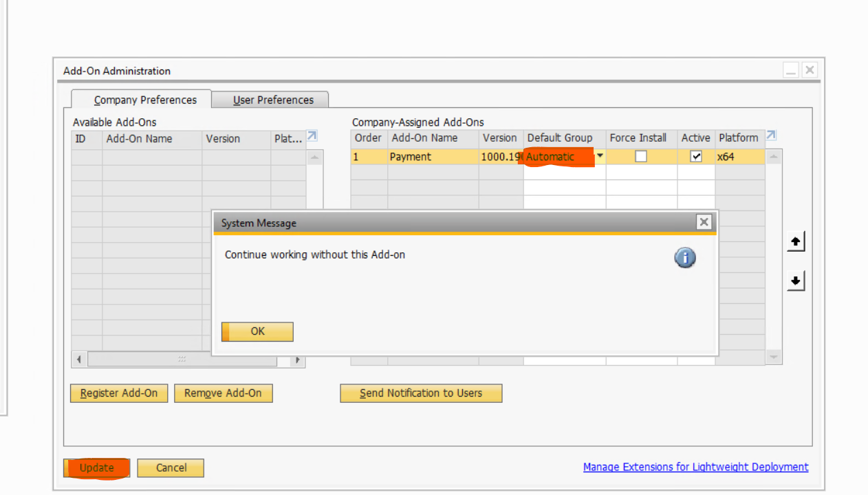The image size is (868, 495).
Task: Open the Default Group dropdown for Payment
Action: (600, 156)
